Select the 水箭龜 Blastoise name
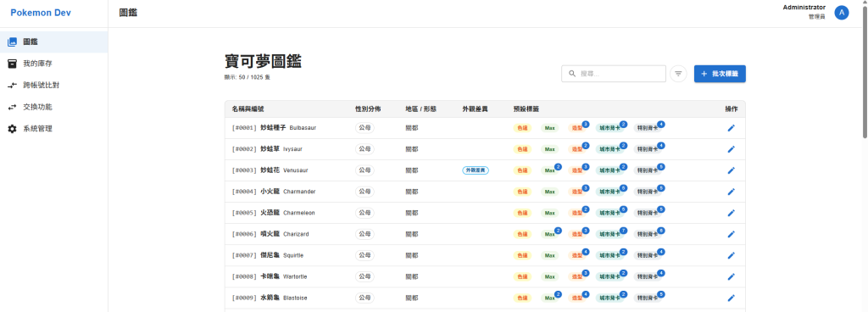Screen dimensions: 868x312 pyautogui.click(x=283, y=298)
